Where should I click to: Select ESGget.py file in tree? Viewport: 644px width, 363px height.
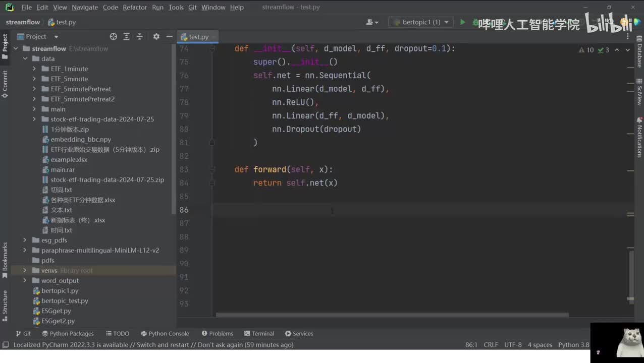[56, 311]
